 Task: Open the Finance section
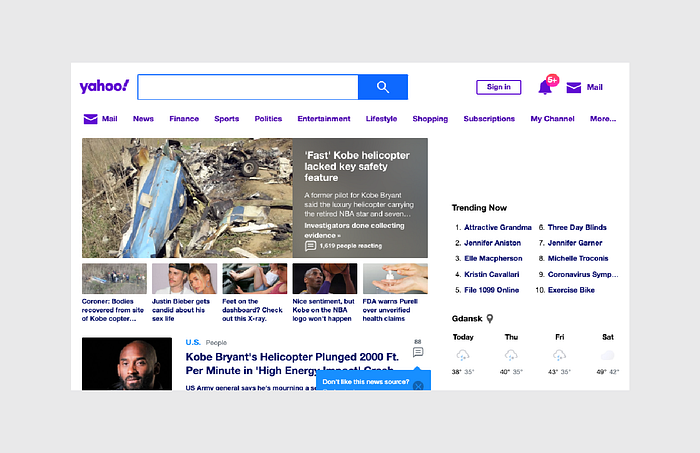[x=184, y=119]
